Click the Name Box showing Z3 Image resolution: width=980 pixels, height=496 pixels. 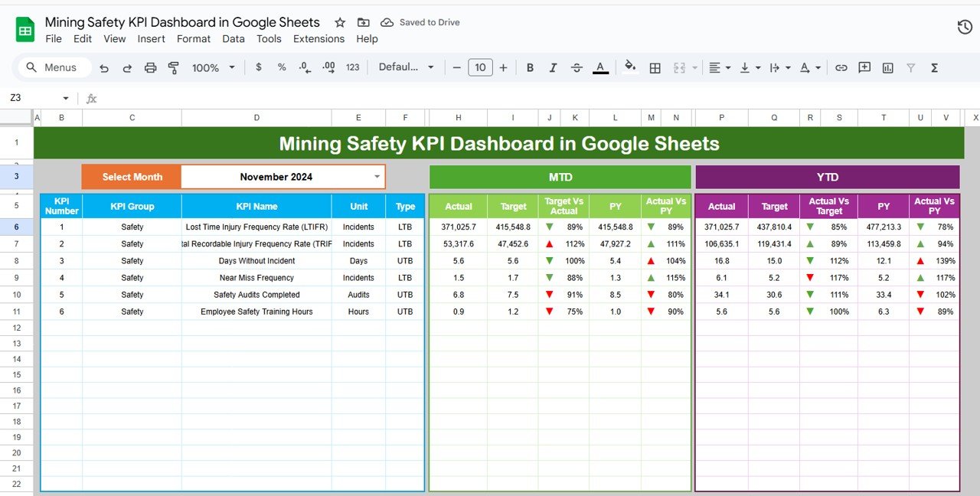click(x=34, y=98)
